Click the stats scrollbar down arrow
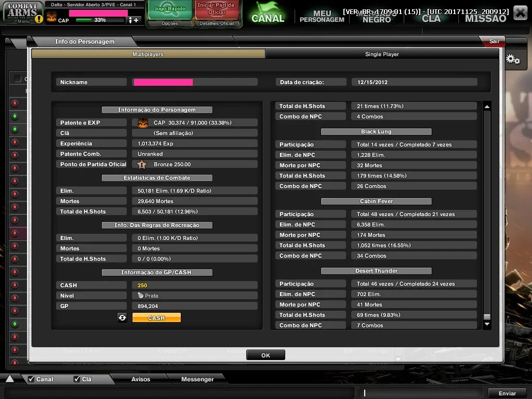Image resolution: width=532 pixels, height=399 pixels. (x=487, y=324)
